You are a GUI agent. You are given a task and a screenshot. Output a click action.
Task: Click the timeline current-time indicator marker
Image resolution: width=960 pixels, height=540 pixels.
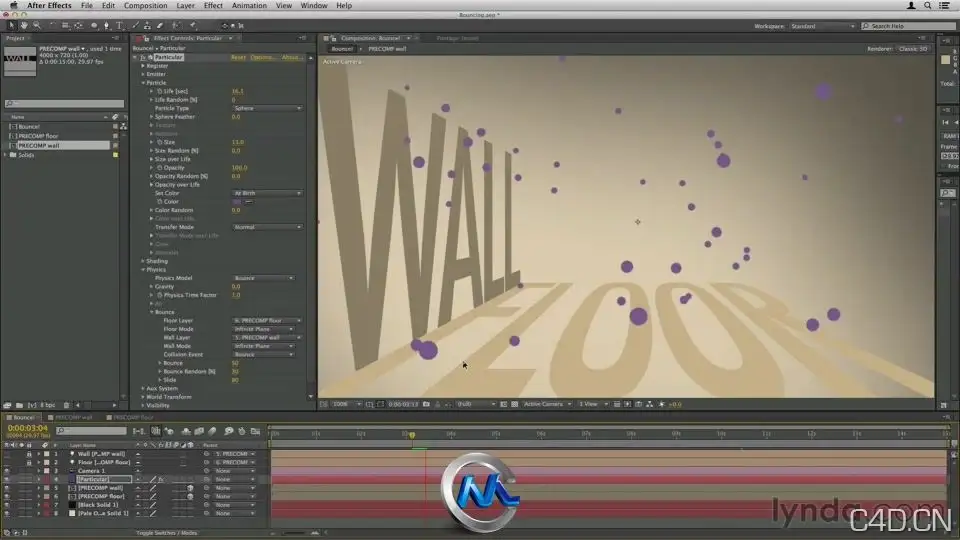(x=412, y=435)
